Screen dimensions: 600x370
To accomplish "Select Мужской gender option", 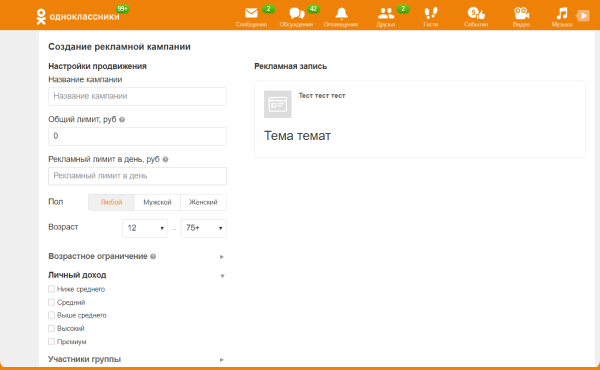I will click(x=157, y=202).
